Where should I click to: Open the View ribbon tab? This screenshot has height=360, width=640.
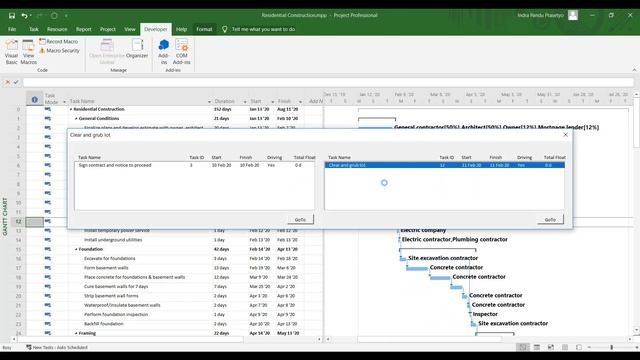point(130,29)
